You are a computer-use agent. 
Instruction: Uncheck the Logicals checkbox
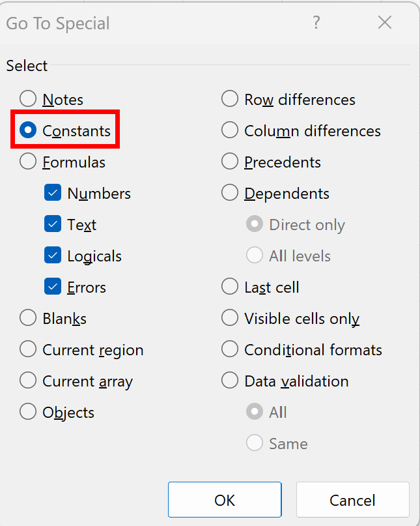tap(52, 256)
